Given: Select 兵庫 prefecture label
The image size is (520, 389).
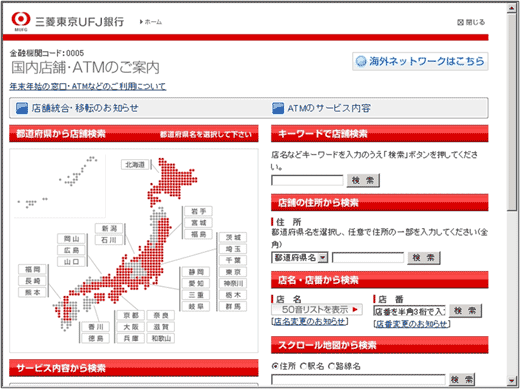Looking at the screenshot, I should coord(131,338).
